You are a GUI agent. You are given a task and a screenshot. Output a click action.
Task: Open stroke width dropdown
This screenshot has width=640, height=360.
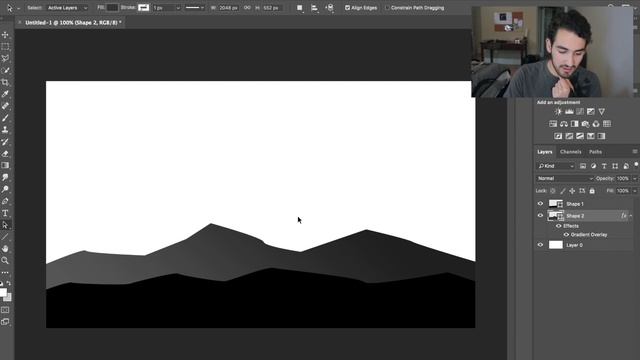pyautogui.click(x=178, y=8)
